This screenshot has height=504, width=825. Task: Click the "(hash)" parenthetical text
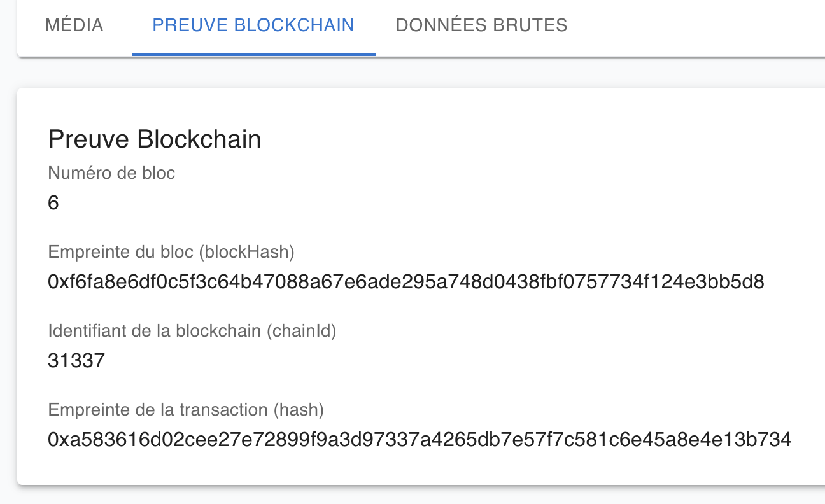(298, 410)
